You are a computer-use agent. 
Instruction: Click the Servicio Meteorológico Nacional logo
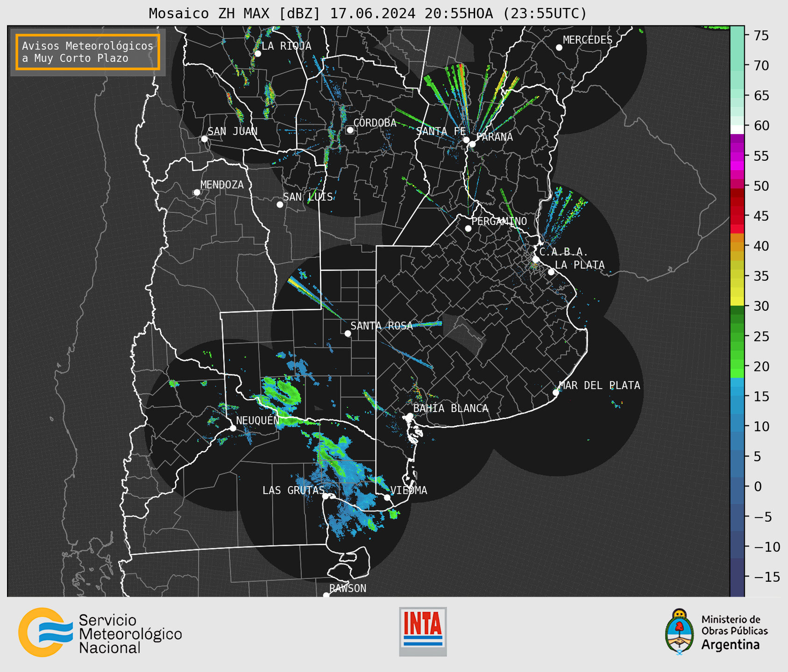click(x=100, y=633)
